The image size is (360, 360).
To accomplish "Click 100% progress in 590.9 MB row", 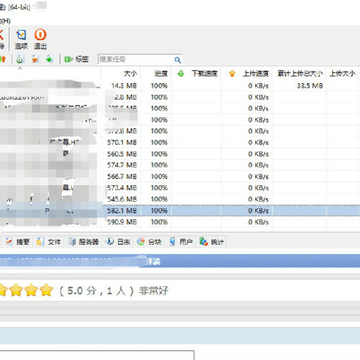I will (159, 222).
